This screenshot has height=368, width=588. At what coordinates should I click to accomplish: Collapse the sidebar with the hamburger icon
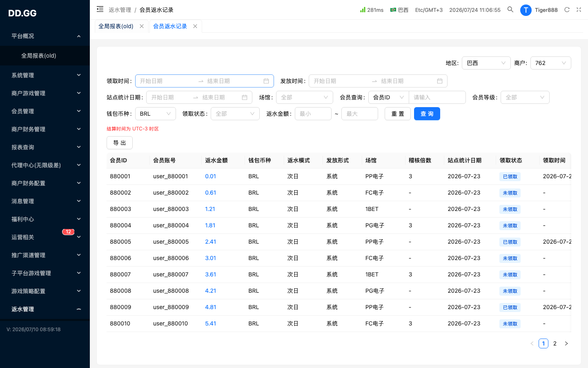(x=100, y=9)
